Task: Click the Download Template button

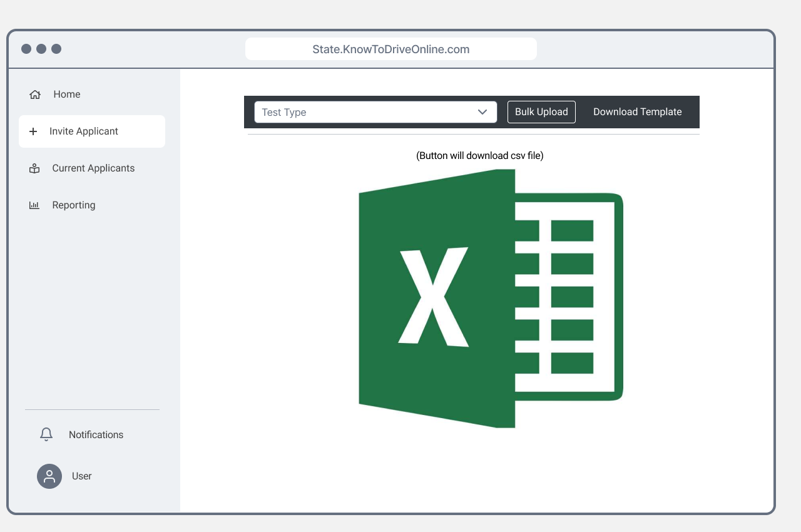Action: pos(638,112)
